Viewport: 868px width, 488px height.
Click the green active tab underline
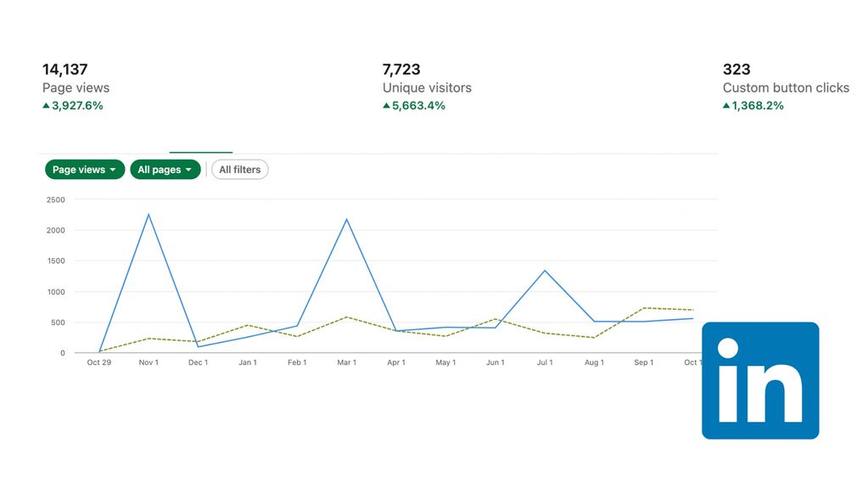click(201, 153)
